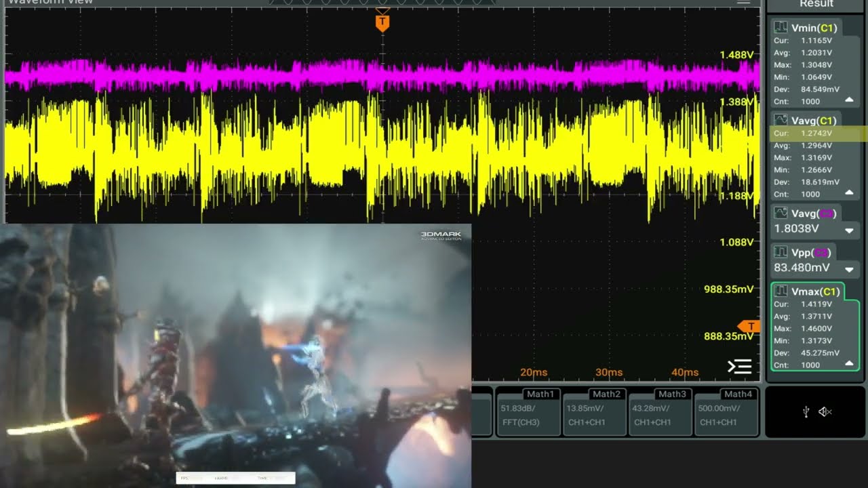Click the 30ms time axis label
868x488 pixels.
(609, 372)
